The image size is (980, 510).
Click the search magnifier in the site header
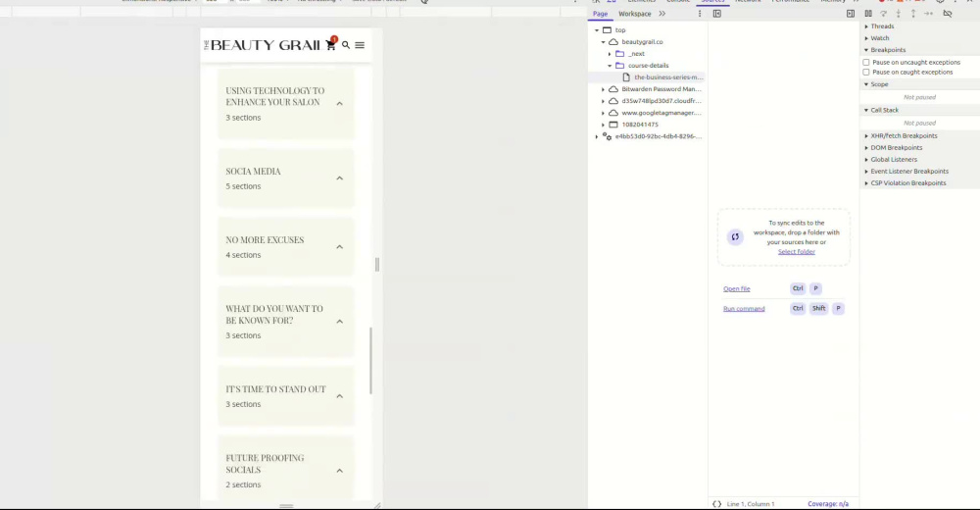click(346, 45)
